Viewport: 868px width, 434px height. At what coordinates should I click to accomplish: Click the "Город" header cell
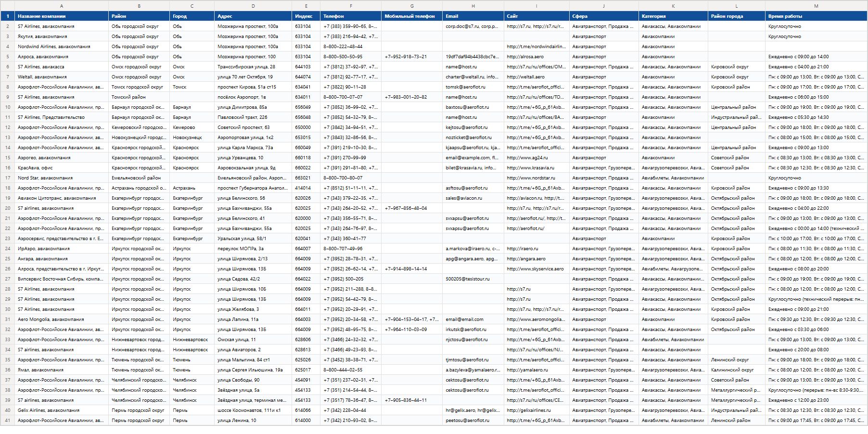coord(192,16)
